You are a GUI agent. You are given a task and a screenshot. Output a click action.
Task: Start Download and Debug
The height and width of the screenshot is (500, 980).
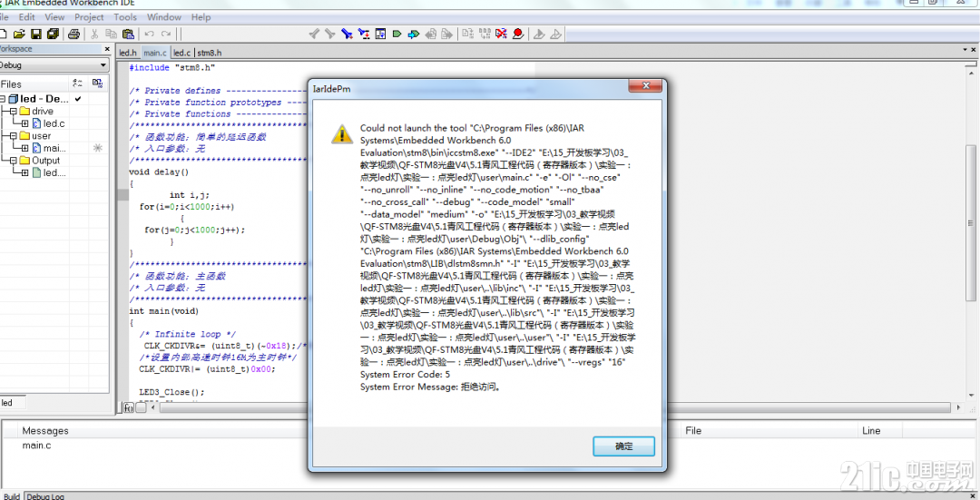pyautogui.click(x=539, y=34)
